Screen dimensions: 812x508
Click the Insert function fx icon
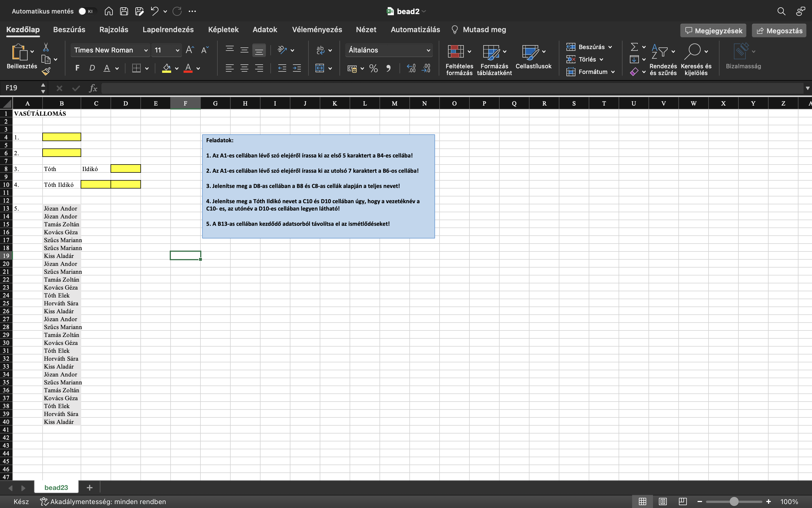[x=93, y=88]
